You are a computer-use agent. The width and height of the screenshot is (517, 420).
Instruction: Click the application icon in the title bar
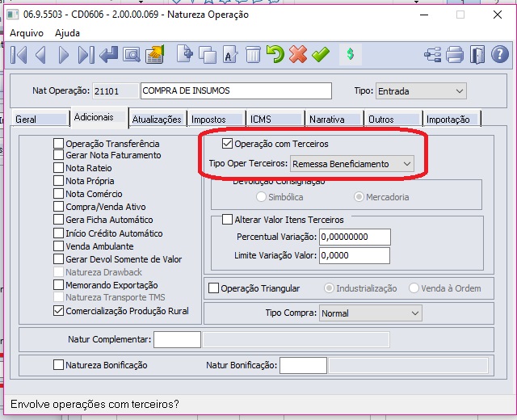click(x=13, y=15)
